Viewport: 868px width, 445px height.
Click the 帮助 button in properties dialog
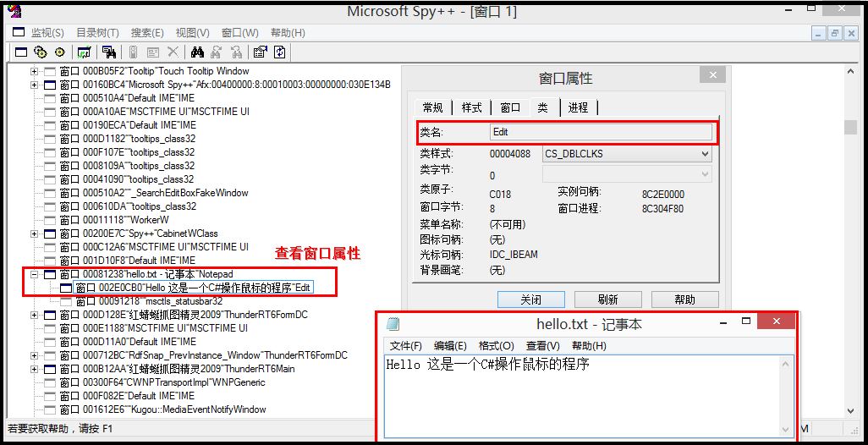pos(684,300)
